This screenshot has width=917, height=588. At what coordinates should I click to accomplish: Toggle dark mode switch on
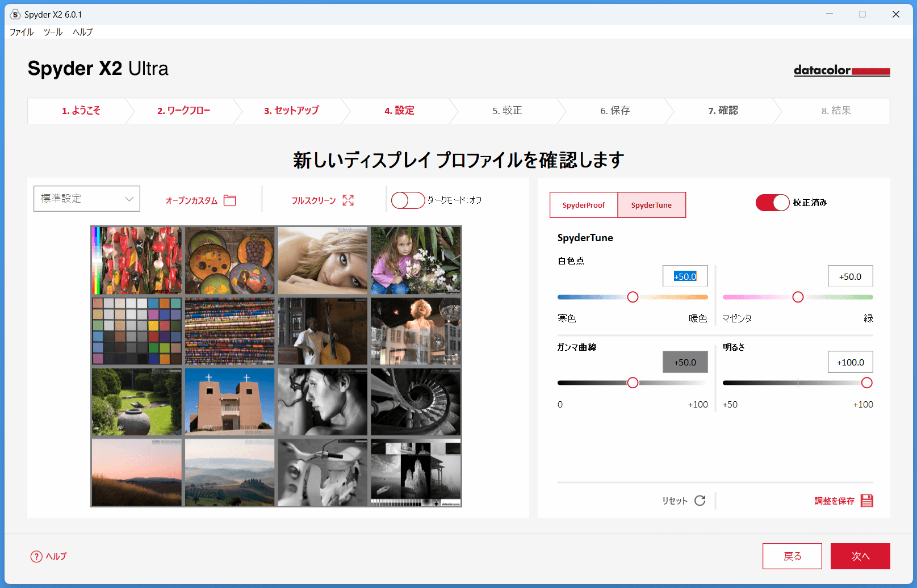pyautogui.click(x=408, y=200)
